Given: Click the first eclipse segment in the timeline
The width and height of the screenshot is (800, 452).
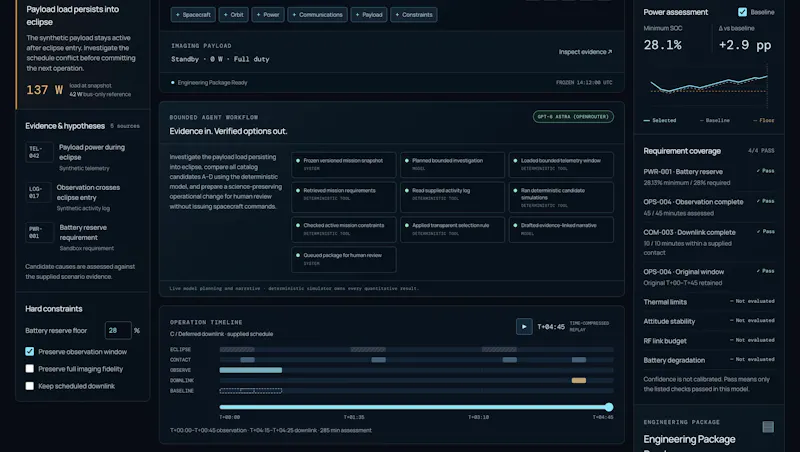Looking at the screenshot, I should [x=237, y=349].
